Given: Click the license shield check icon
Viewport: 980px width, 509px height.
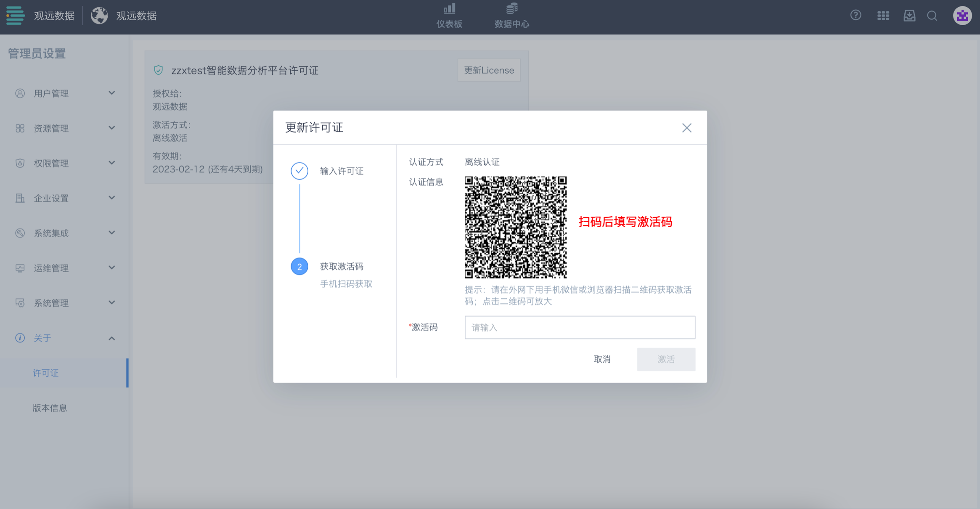Looking at the screenshot, I should (159, 70).
